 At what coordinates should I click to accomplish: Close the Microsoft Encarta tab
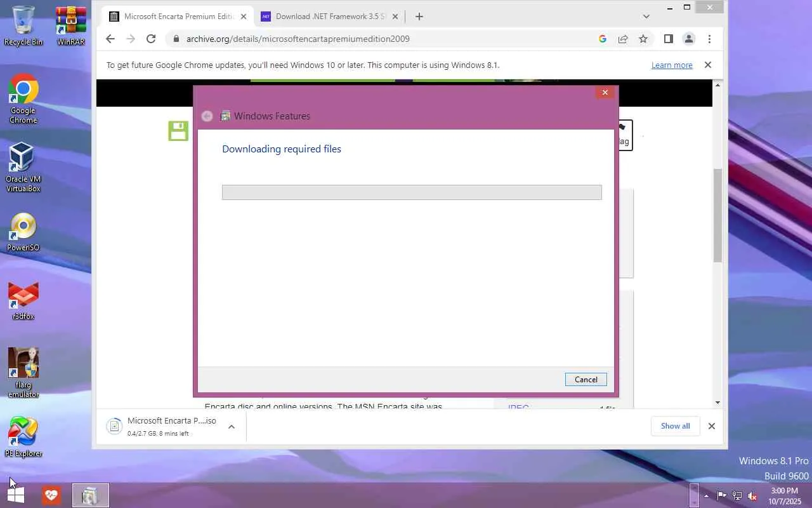244,17
